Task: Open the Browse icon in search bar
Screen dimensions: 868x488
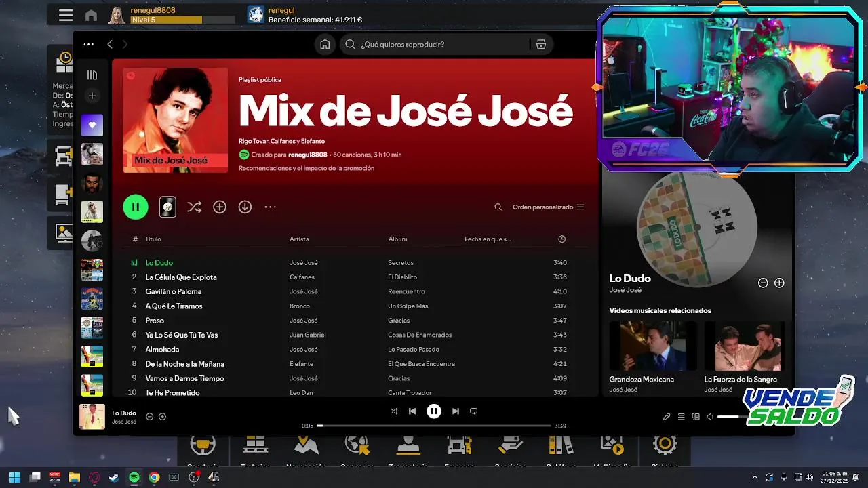Action: point(540,44)
